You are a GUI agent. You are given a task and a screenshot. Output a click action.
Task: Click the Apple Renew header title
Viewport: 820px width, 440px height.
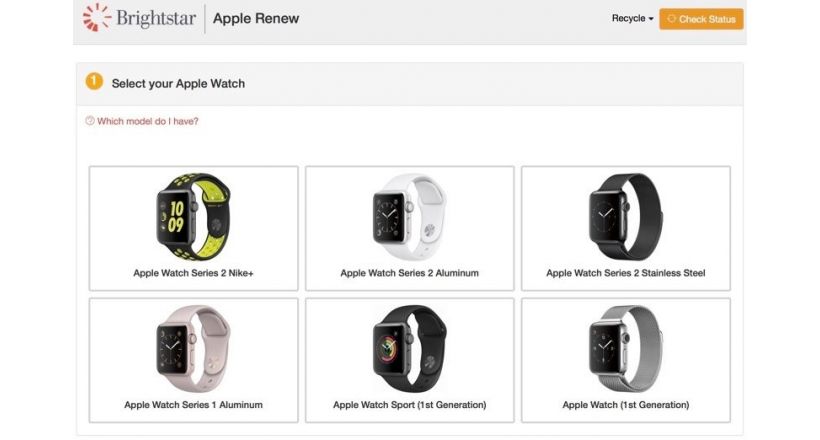pos(256,18)
